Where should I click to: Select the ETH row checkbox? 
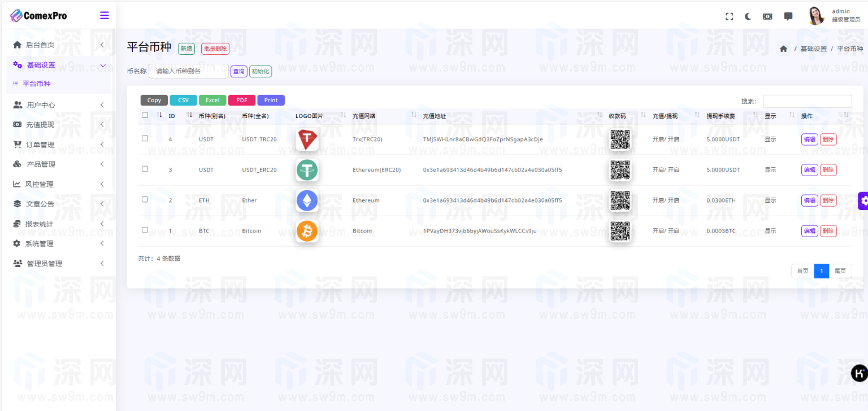point(145,199)
